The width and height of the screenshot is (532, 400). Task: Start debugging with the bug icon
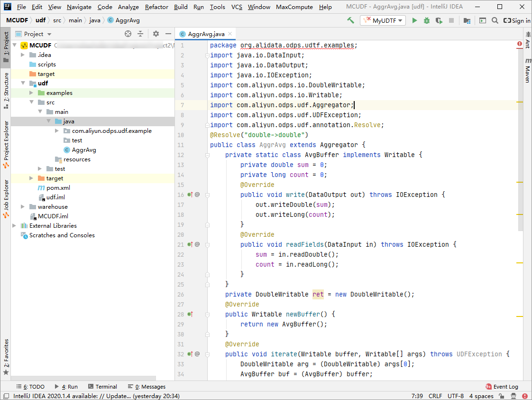(427, 20)
